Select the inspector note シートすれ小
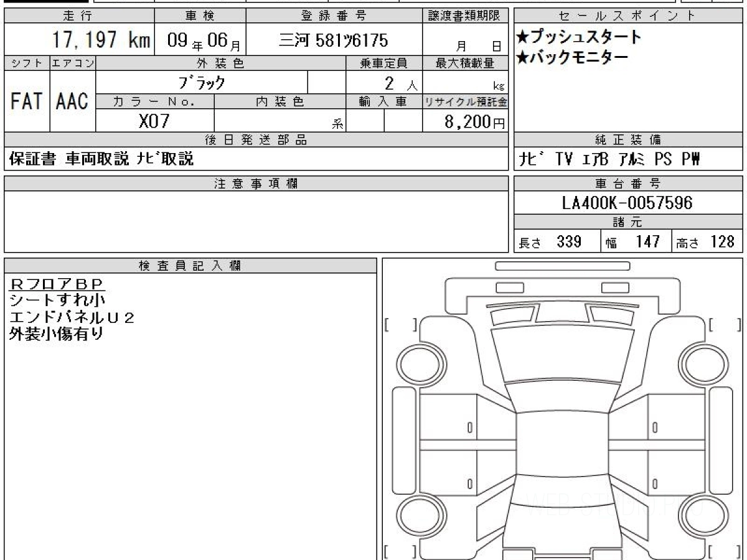This screenshot has width=747, height=560. [x=57, y=301]
